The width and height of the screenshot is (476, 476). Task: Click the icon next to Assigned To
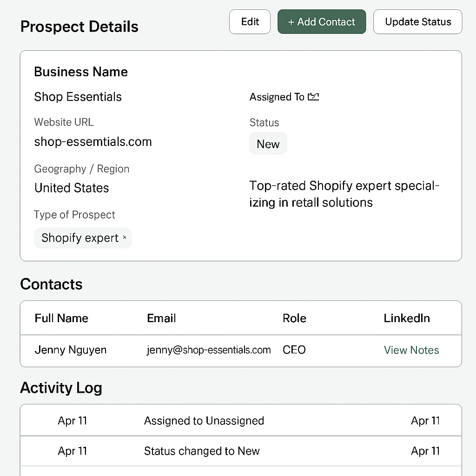click(314, 97)
